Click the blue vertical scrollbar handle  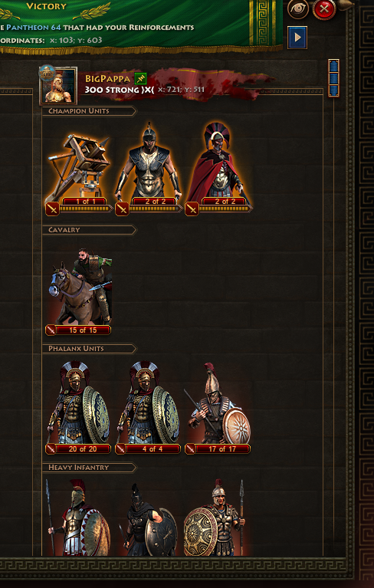click(x=333, y=78)
